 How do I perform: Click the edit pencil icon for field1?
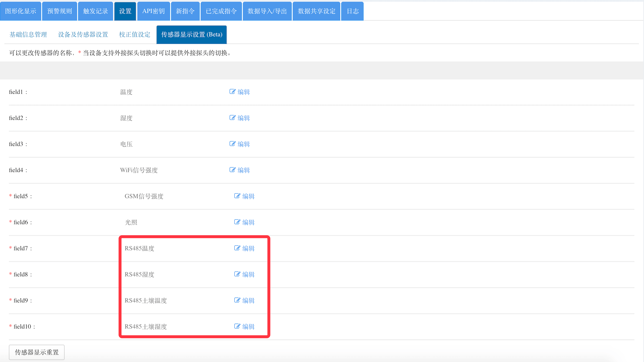(233, 92)
